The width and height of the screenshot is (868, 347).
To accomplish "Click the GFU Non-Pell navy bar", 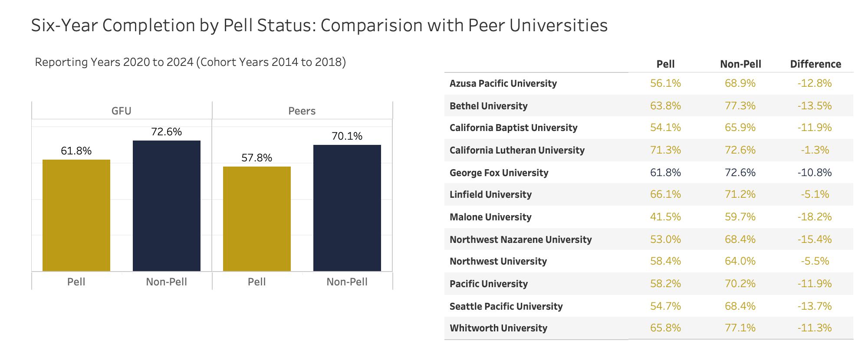I will click(167, 206).
